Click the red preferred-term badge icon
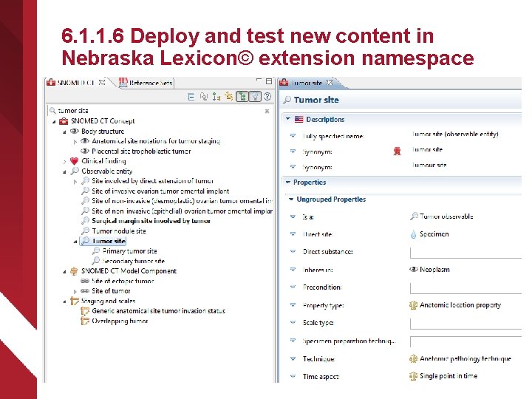 (397, 151)
